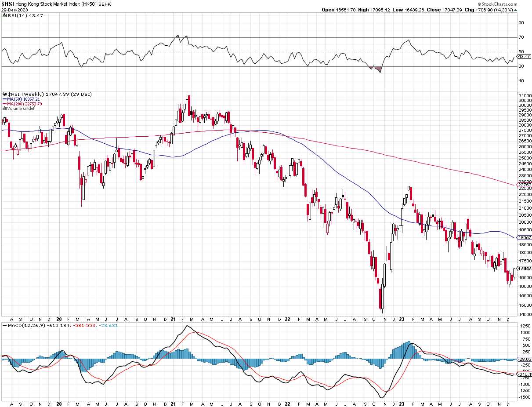Click the blue MA(50) legend line marker

click(x=4, y=99)
